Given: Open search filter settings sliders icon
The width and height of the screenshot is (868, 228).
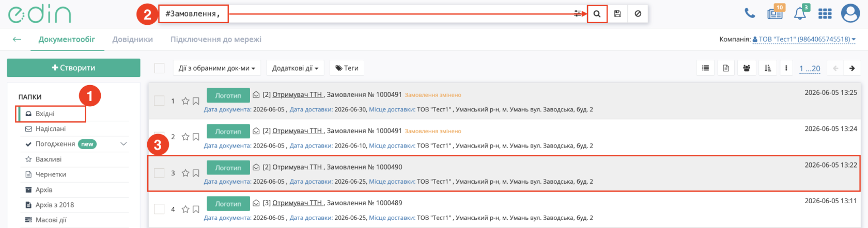Looking at the screenshot, I should (x=578, y=14).
